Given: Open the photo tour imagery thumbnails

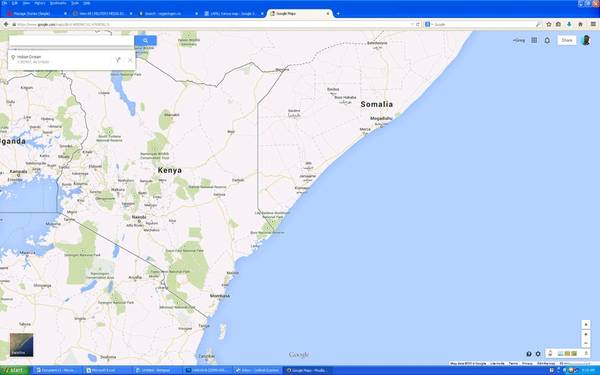Looking at the screenshot, I should (x=567, y=353).
